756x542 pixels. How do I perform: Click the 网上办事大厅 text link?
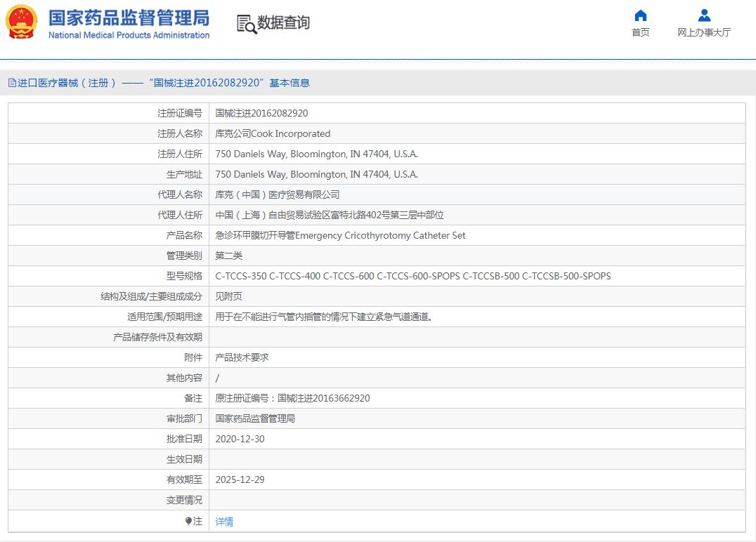pyautogui.click(x=704, y=32)
